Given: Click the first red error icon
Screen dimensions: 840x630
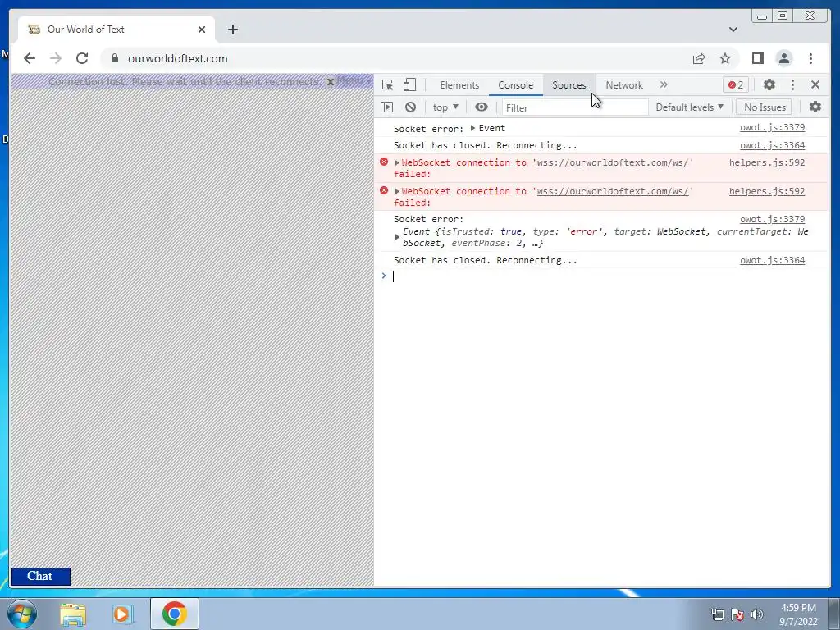Looking at the screenshot, I should pos(384,162).
